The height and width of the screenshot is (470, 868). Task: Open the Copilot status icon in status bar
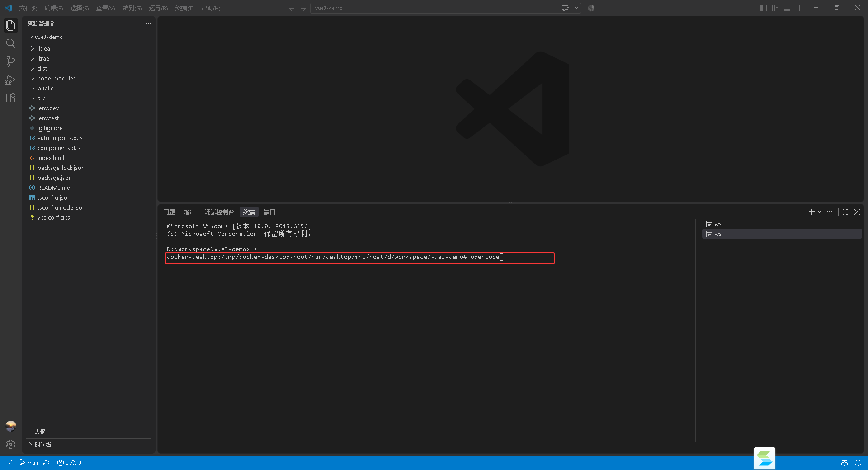click(x=844, y=463)
